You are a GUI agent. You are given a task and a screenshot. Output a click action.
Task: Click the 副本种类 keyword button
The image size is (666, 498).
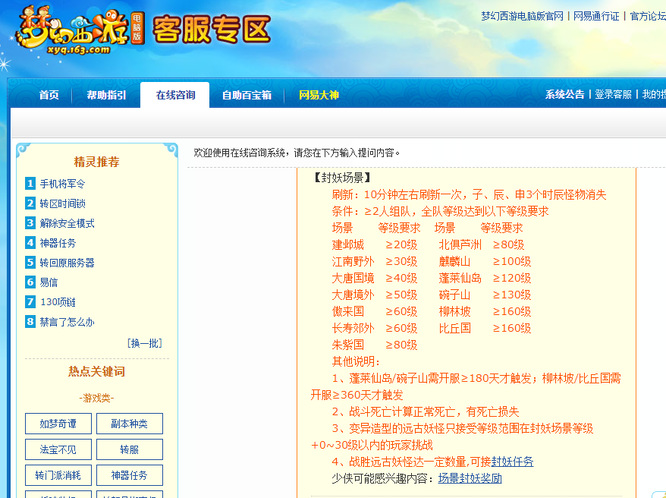tap(129, 424)
